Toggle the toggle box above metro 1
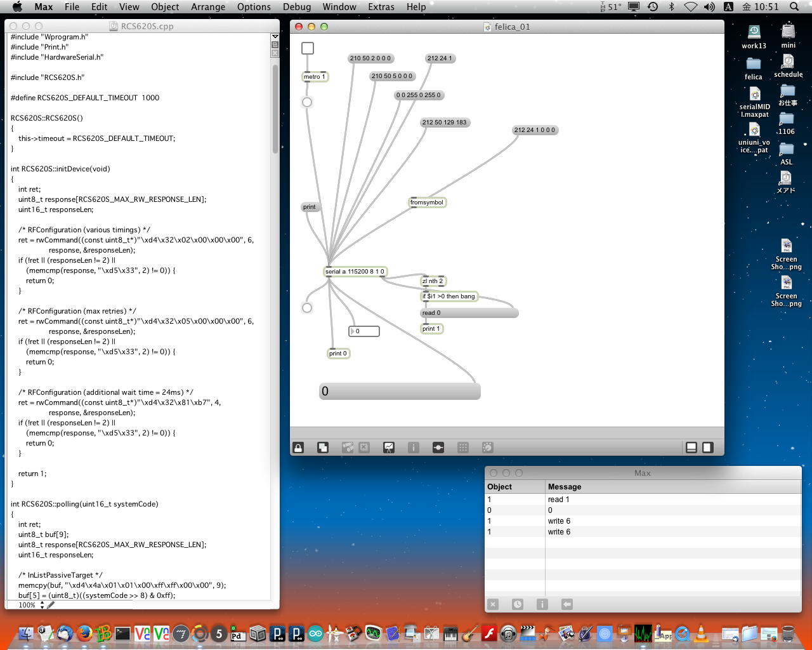 tap(308, 48)
